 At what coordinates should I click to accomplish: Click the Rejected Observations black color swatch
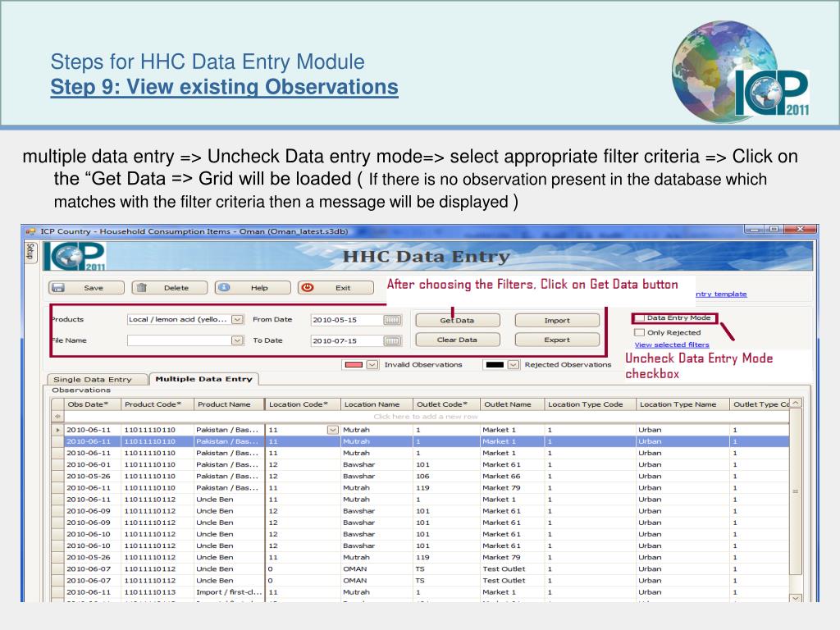click(495, 365)
